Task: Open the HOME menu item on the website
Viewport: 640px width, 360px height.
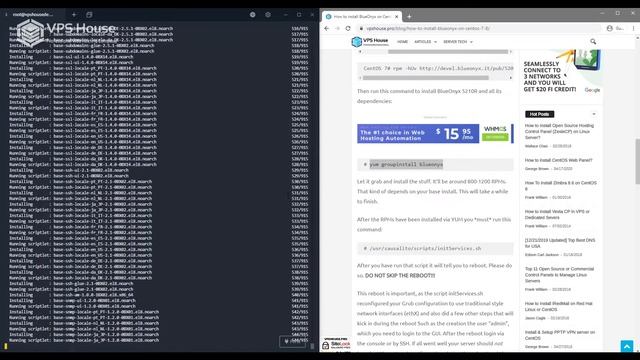Action: pos(402,42)
